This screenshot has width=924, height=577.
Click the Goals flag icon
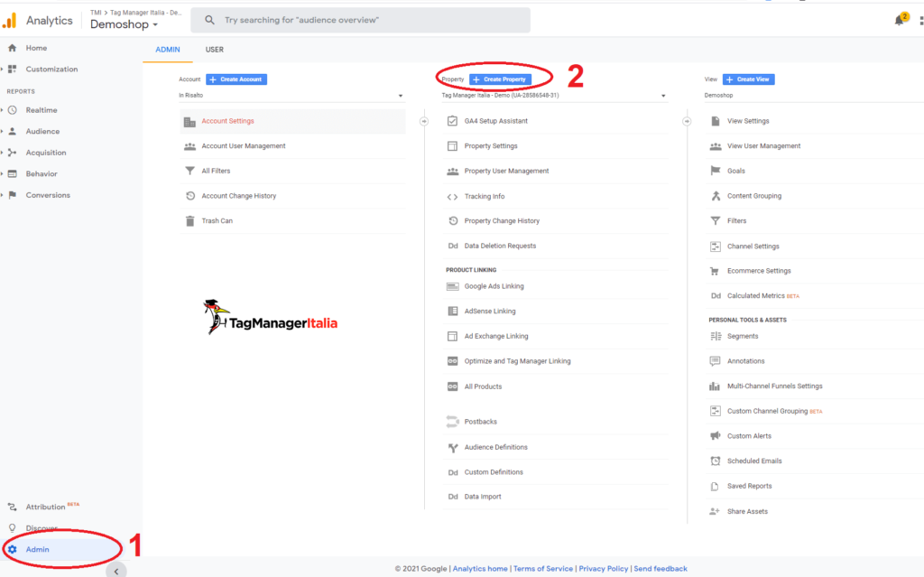click(716, 171)
